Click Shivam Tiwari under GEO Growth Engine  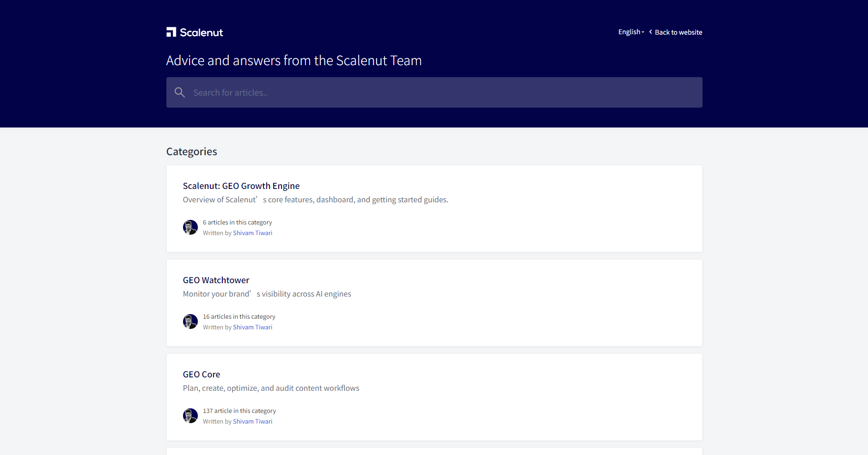(252, 233)
